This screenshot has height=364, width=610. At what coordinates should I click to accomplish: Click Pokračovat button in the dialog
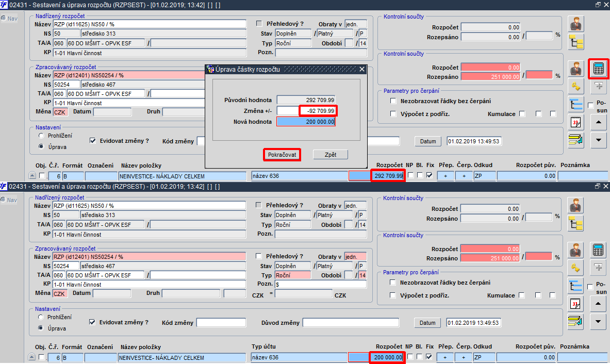(282, 155)
